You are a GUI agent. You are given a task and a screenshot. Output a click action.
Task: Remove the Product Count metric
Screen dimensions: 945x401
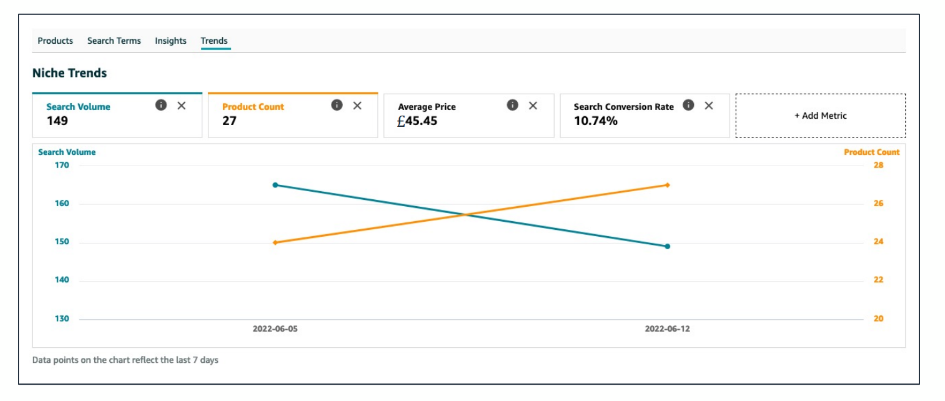357,105
